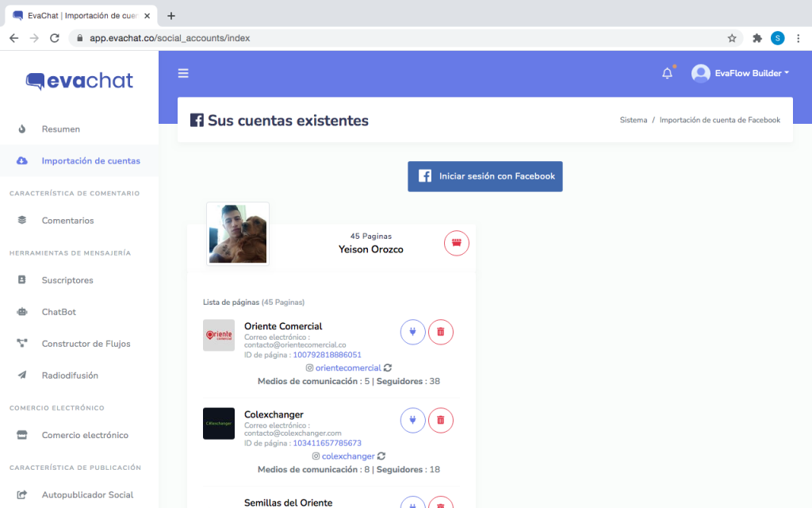Click the Sistema breadcrumb link

(x=633, y=121)
